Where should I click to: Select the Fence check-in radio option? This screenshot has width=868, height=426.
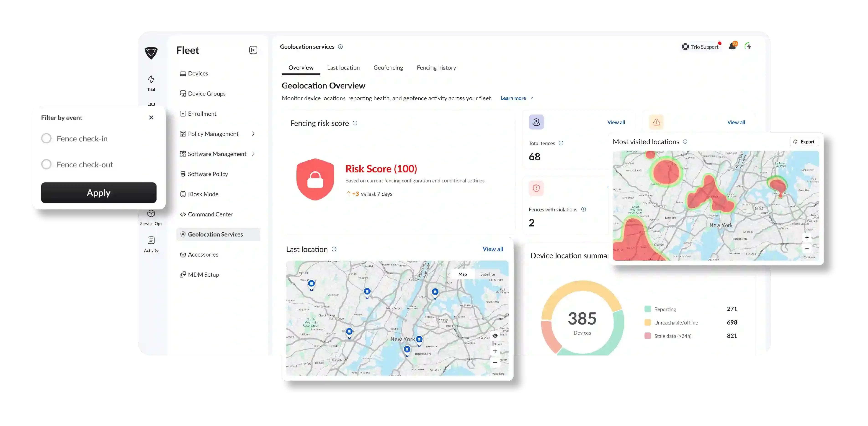(x=46, y=138)
